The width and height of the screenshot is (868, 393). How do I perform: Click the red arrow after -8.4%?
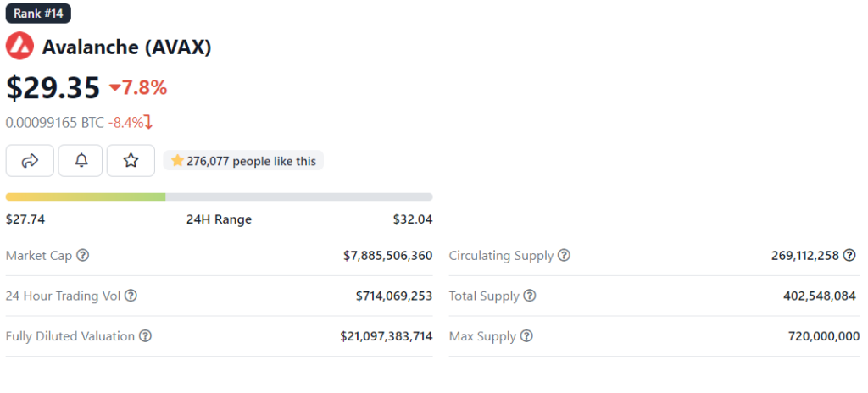point(147,122)
